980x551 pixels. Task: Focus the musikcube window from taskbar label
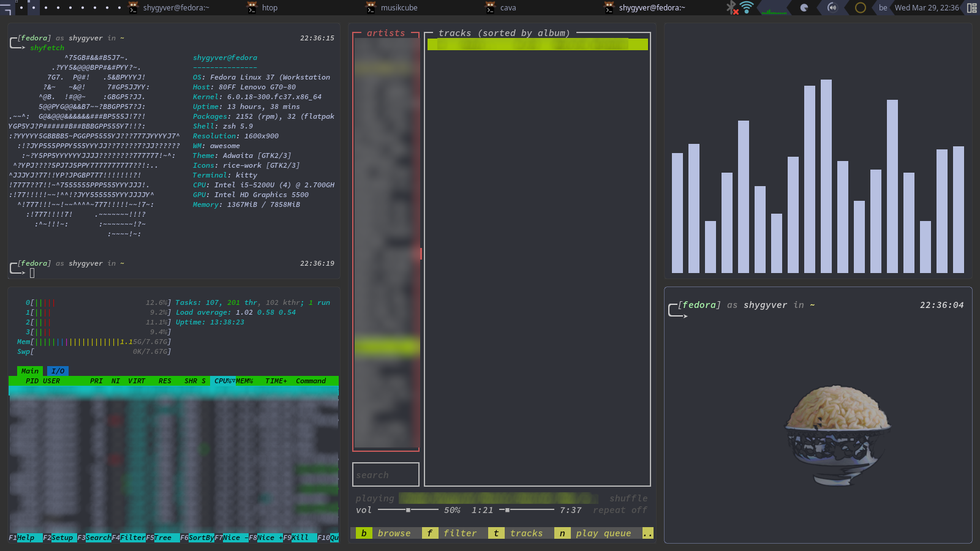pyautogui.click(x=399, y=8)
